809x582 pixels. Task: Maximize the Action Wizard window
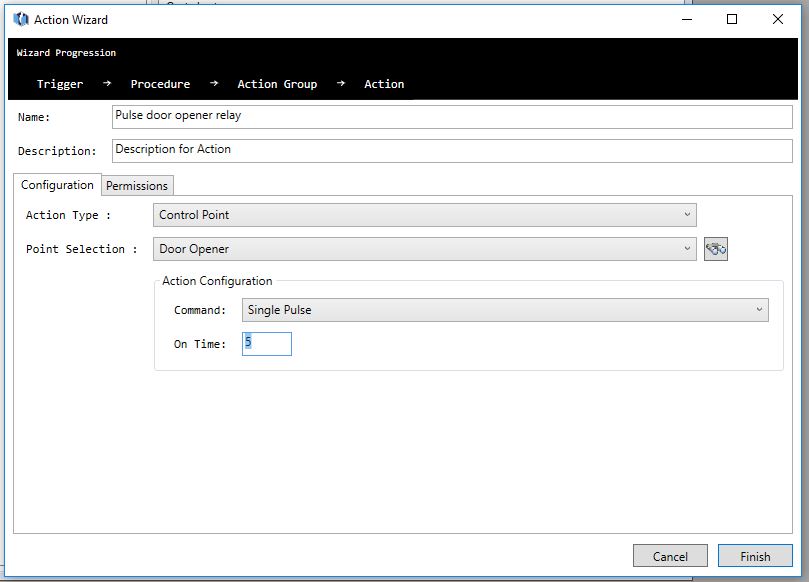[x=732, y=20]
